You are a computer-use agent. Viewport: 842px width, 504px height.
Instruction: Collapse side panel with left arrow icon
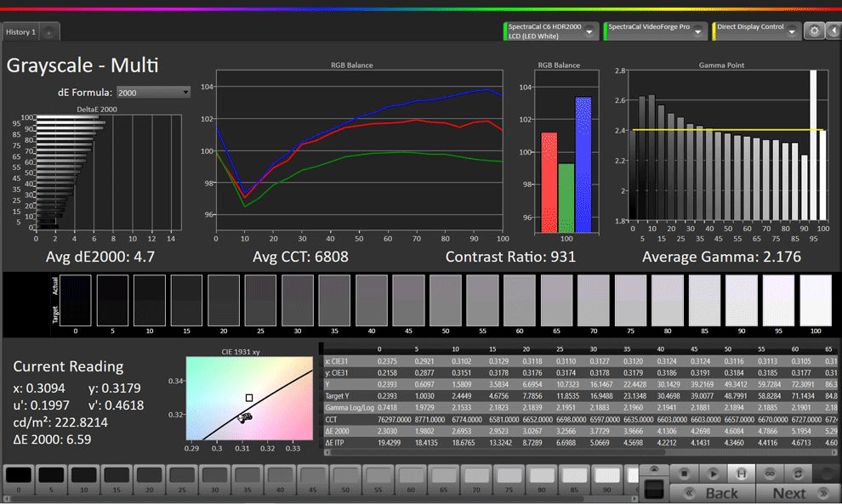pyautogui.click(x=834, y=31)
